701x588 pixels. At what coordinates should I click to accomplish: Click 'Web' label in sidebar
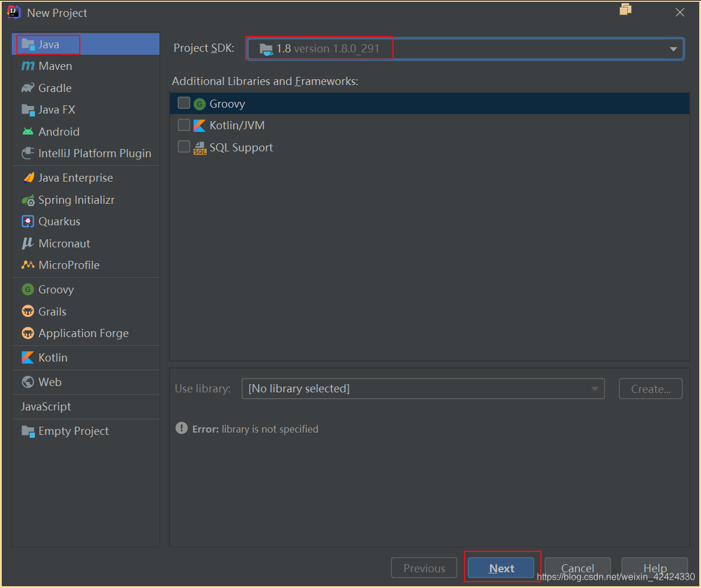pyautogui.click(x=50, y=382)
